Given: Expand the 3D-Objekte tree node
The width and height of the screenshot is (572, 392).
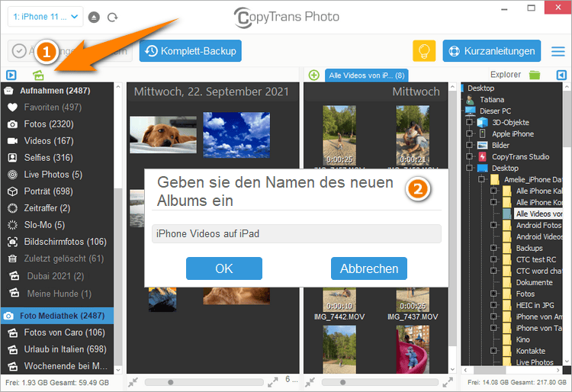Looking at the screenshot, I should coord(470,122).
